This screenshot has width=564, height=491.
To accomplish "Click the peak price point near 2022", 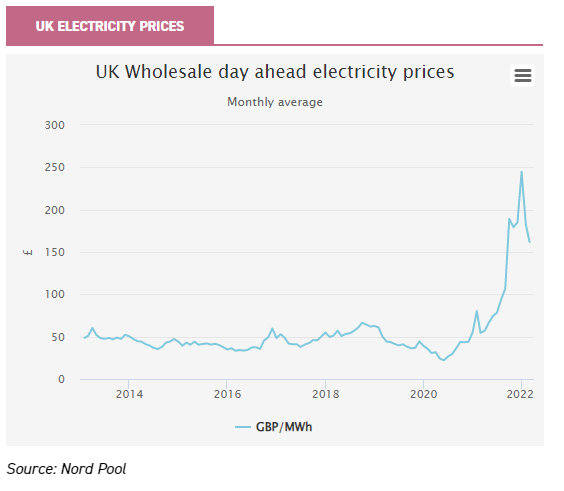I will tap(522, 172).
